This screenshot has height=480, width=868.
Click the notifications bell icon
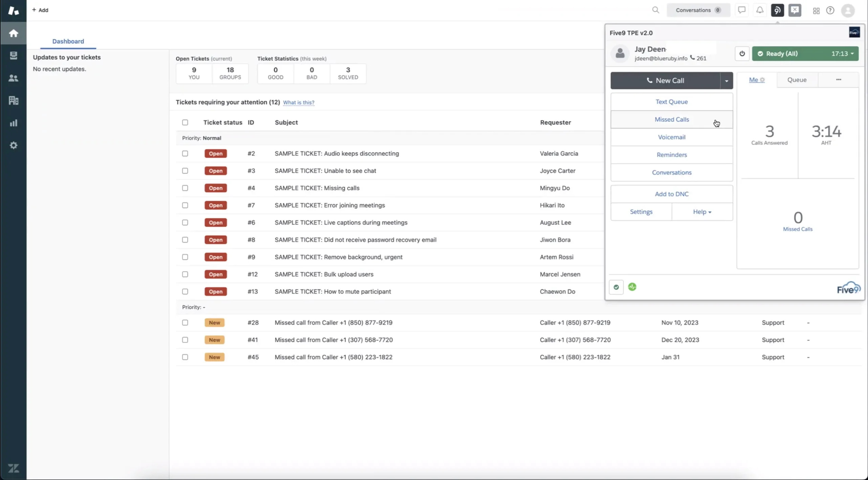point(759,10)
